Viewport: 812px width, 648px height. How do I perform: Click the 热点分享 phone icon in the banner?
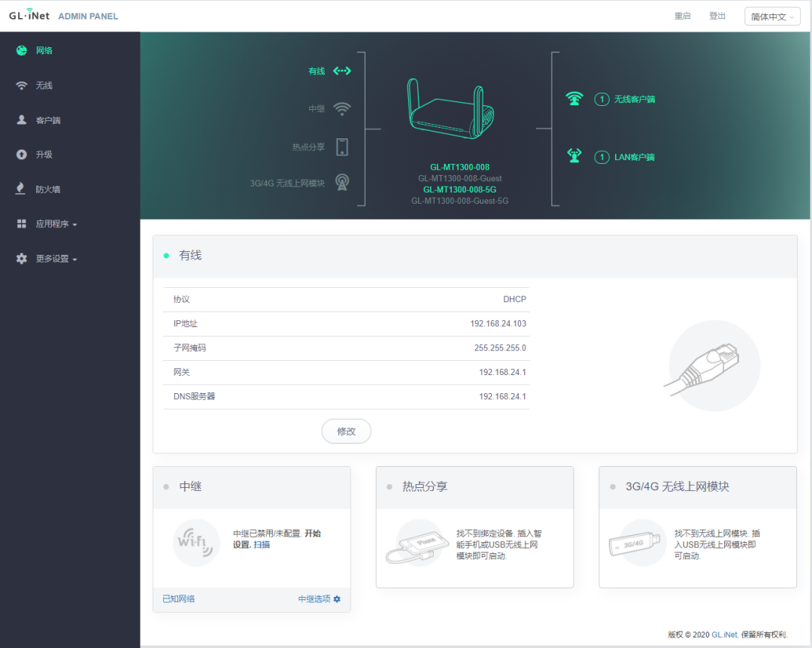pos(342,147)
